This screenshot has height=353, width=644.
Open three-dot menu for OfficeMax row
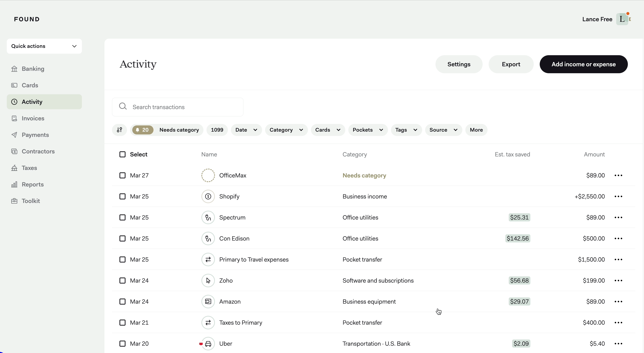pyautogui.click(x=618, y=175)
